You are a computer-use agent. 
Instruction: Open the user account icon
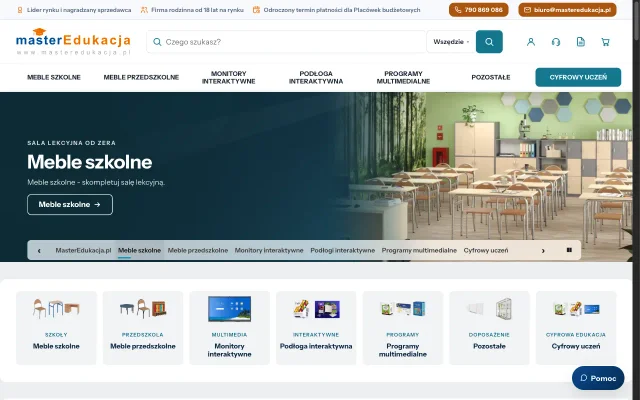click(x=531, y=42)
